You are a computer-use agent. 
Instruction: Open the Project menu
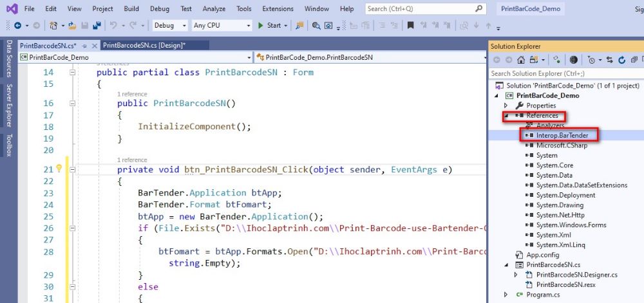[102, 8]
